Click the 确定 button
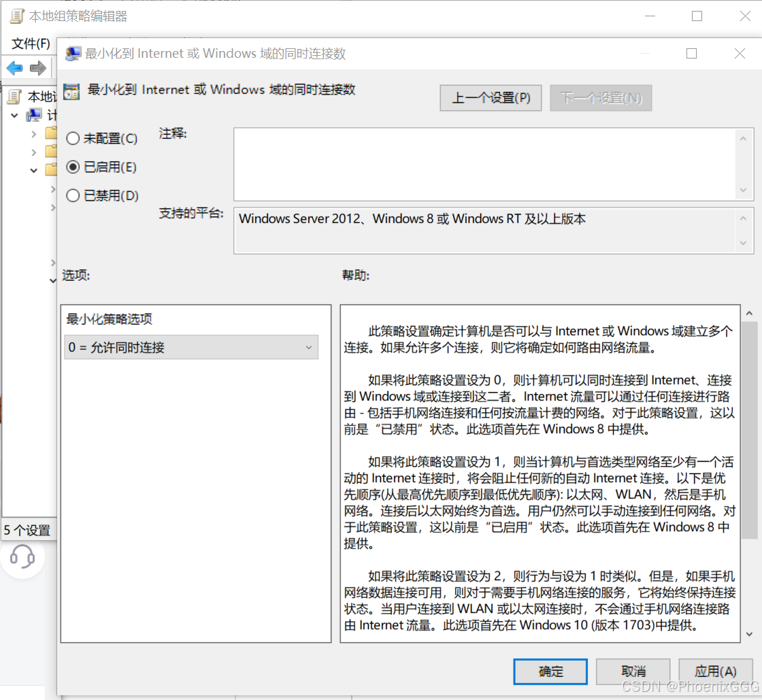The height and width of the screenshot is (700, 762). [550, 672]
